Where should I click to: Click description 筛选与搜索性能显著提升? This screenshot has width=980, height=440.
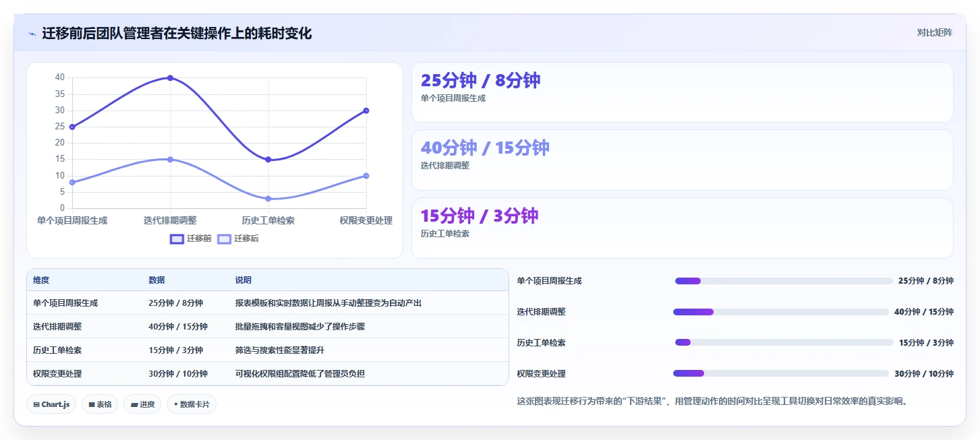(x=280, y=350)
